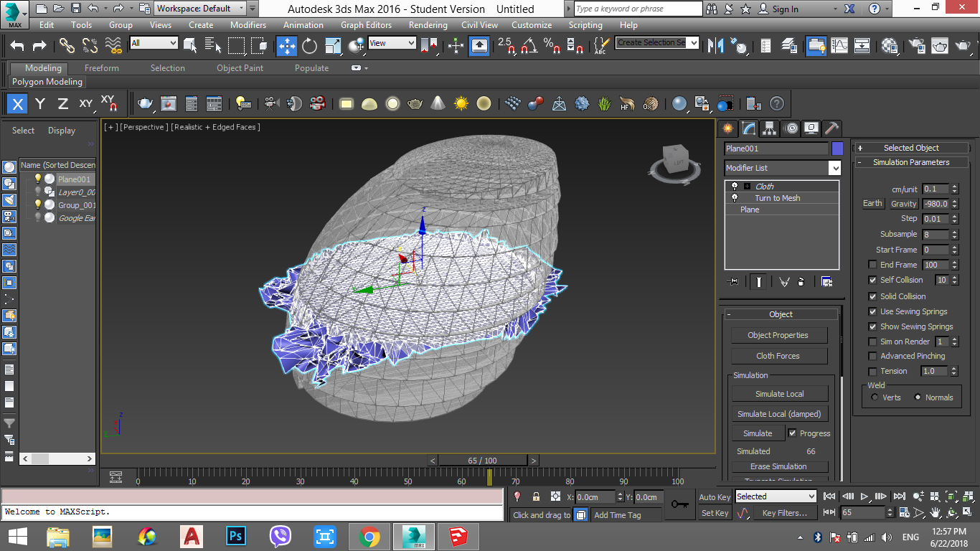Click the time slider at 65 / 100
Viewport: 980px width, 551px height.
482,461
